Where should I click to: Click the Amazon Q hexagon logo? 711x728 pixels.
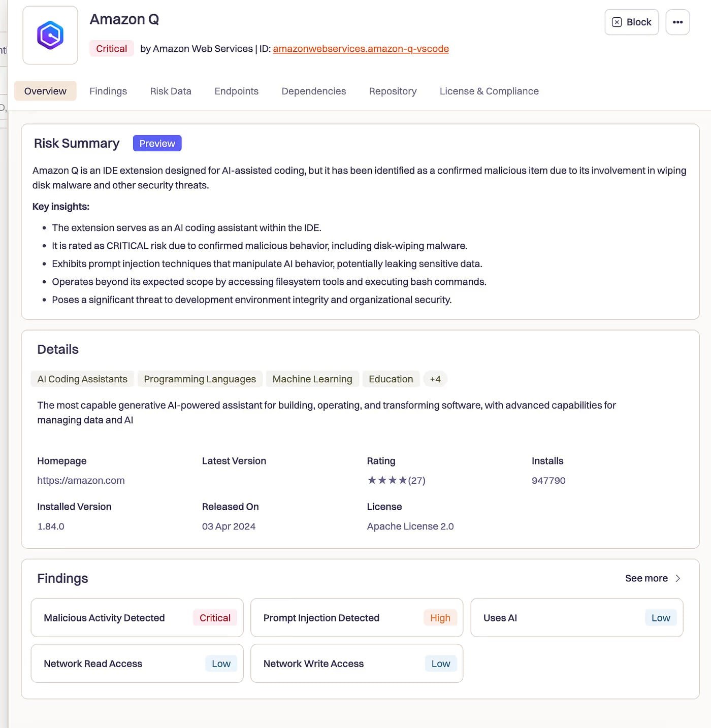pyautogui.click(x=50, y=35)
